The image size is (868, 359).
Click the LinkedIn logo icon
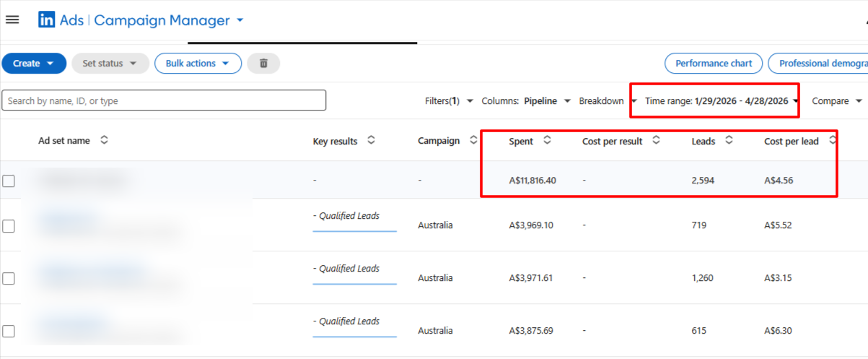(47, 20)
